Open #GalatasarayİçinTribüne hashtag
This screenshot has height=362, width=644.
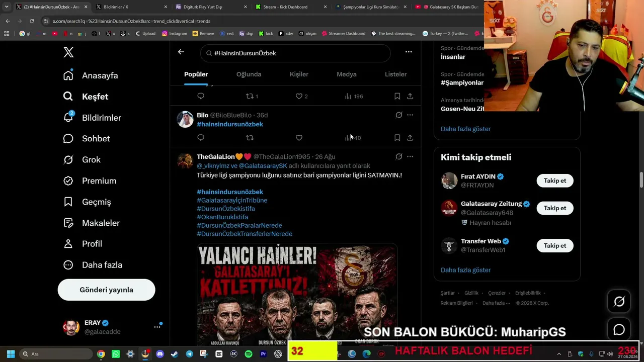pos(232,200)
